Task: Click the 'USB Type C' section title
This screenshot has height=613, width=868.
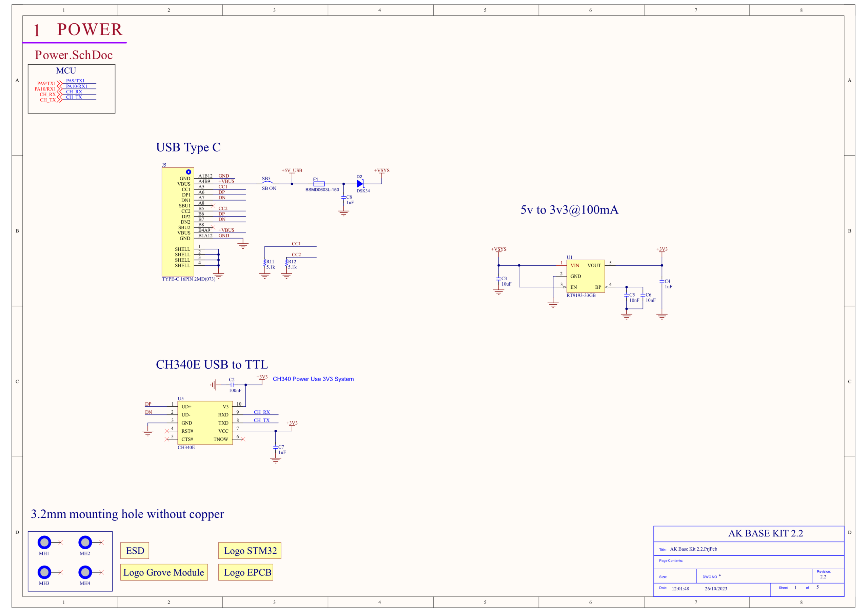Action: click(x=188, y=147)
